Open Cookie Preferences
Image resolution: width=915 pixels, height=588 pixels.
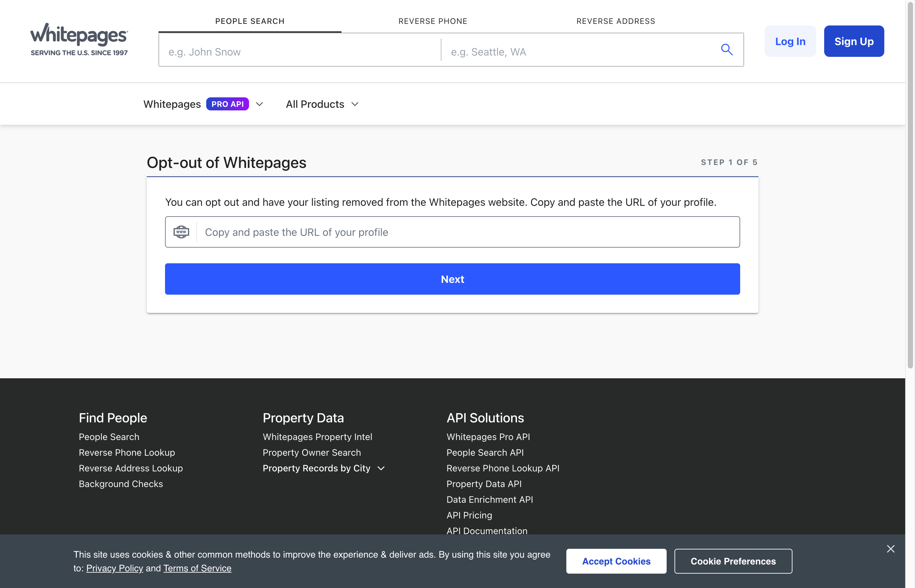(x=733, y=561)
